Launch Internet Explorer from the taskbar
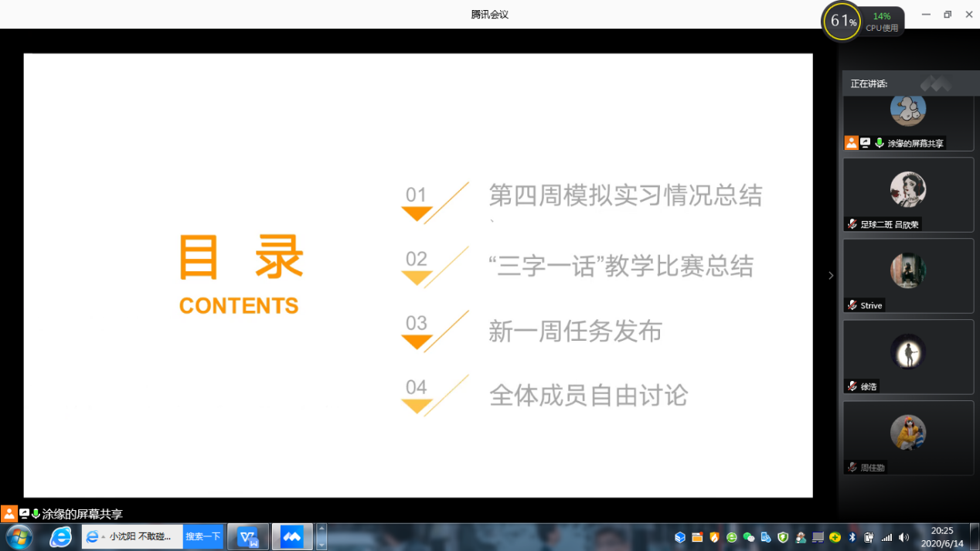Screen dimensions: 980x551 [x=60, y=537]
